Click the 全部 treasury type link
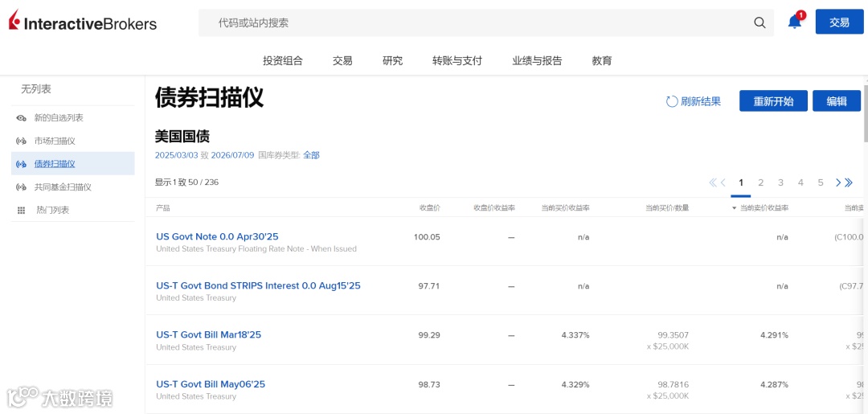This screenshot has width=868, height=414. (x=311, y=155)
